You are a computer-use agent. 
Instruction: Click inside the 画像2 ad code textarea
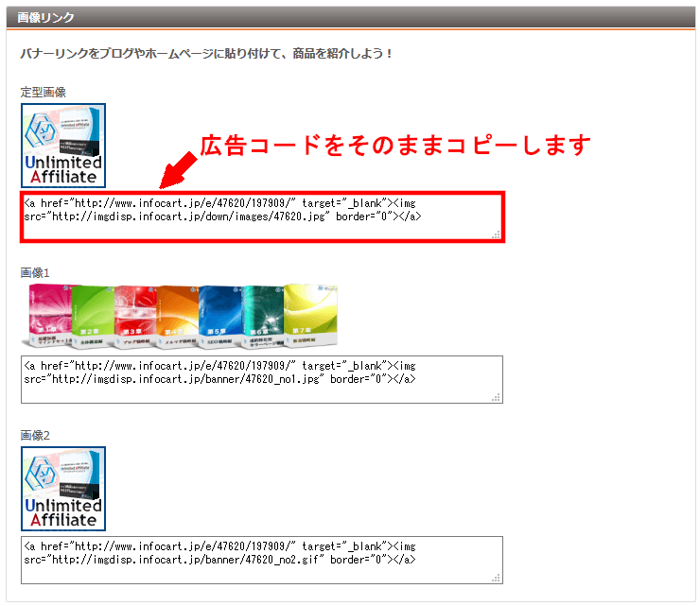[x=262, y=560]
